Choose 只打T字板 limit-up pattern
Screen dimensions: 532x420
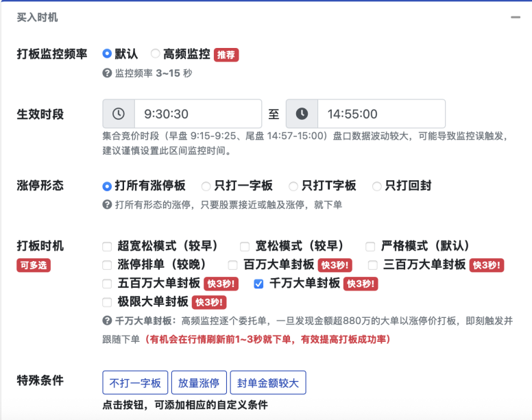tap(293, 186)
